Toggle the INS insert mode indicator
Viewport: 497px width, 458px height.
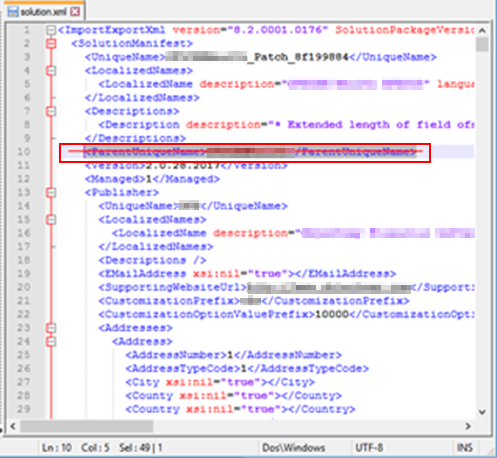pyautogui.click(x=465, y=448)
